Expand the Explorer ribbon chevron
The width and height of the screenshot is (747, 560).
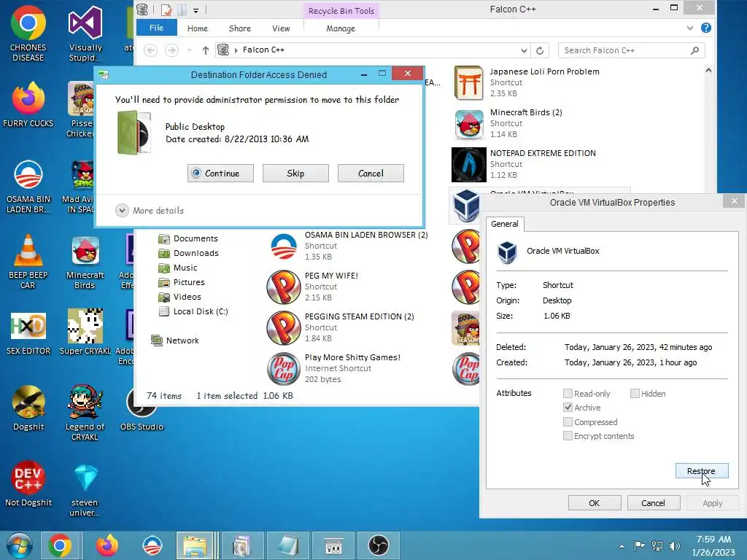click(690, 28)
